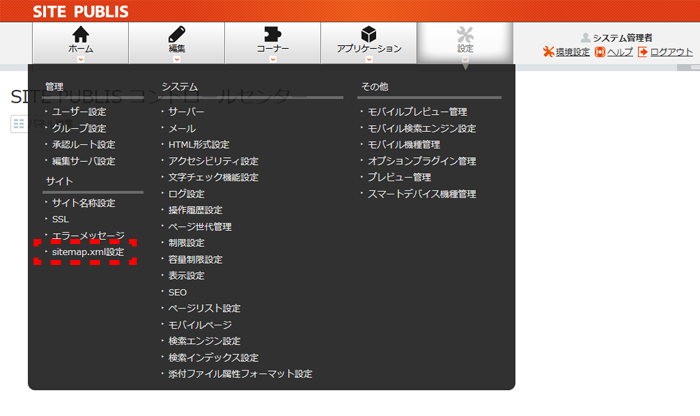Select メール under システム
The width and height of the screenshot is (700, 416).
tap(182, 128)
